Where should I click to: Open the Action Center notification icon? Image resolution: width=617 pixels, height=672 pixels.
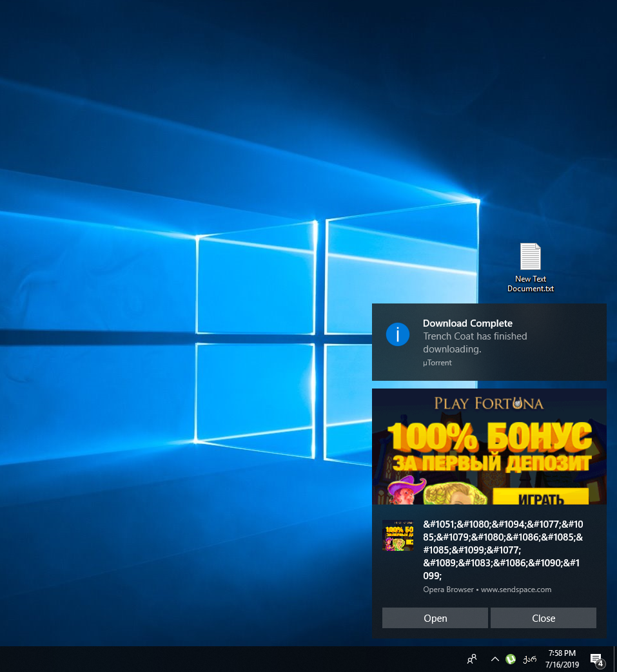[597, 660]
